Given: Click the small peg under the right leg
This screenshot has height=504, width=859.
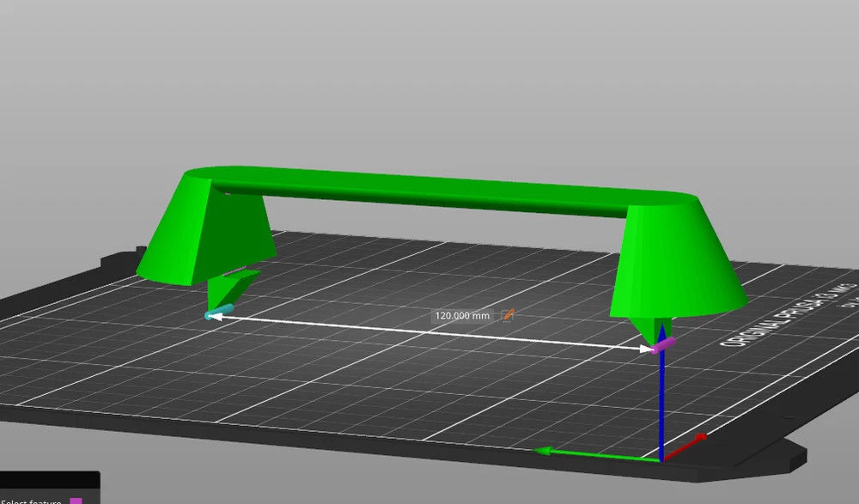Looking at the screenshot, I should coord(655,328).
